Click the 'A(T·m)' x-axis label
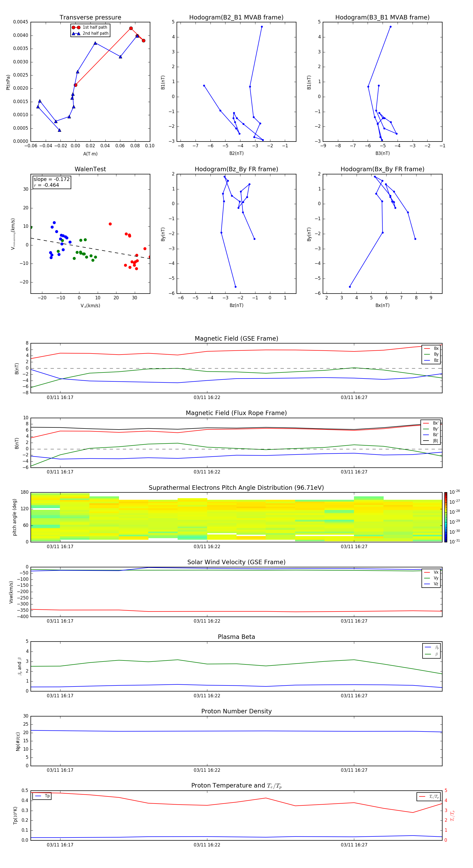 pos(90,154)
